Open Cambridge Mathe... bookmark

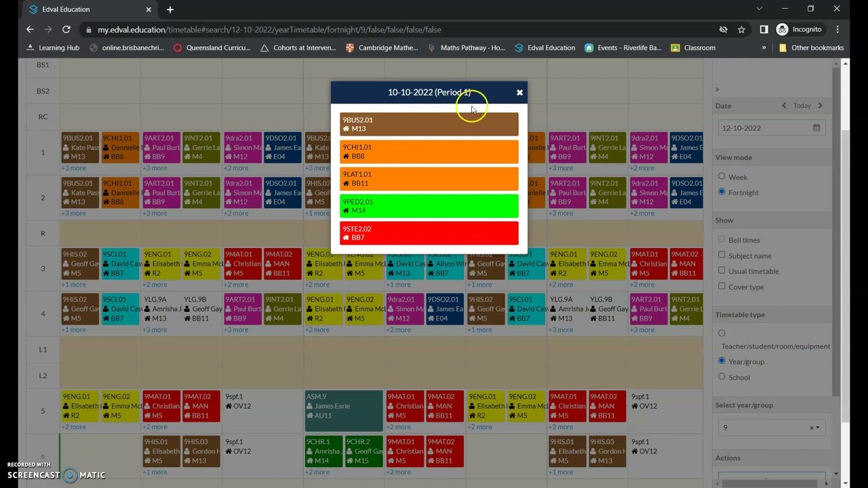coord(382,48)
